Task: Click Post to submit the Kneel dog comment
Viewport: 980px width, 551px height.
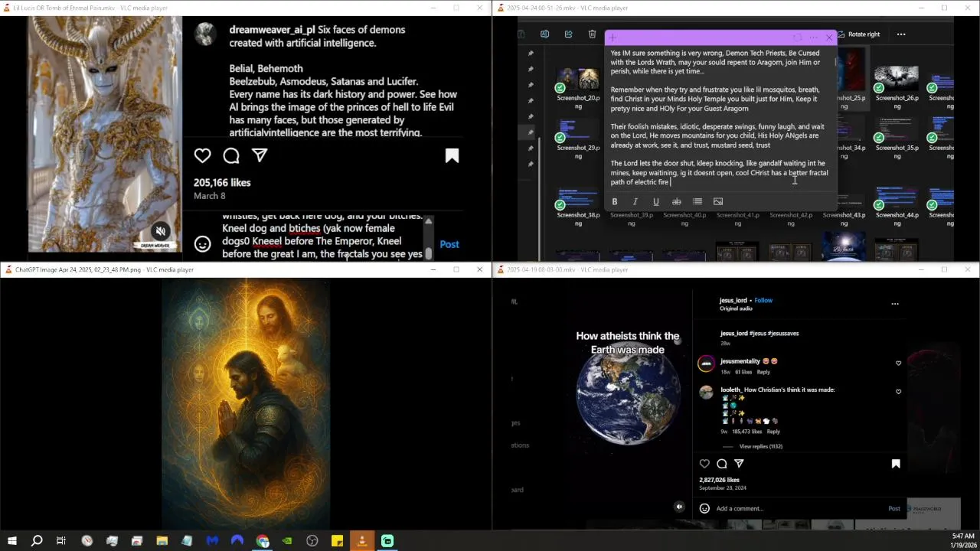Action: (x=449, y=244)
